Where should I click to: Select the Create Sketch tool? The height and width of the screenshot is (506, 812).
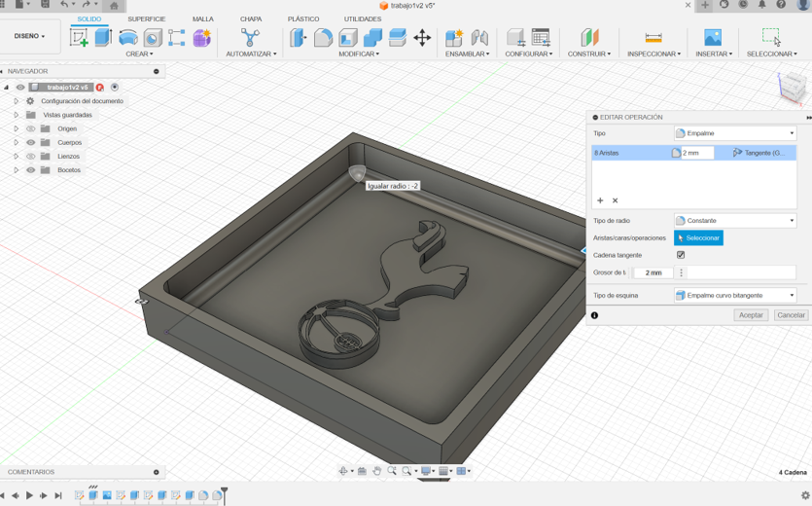pos(79,38)
